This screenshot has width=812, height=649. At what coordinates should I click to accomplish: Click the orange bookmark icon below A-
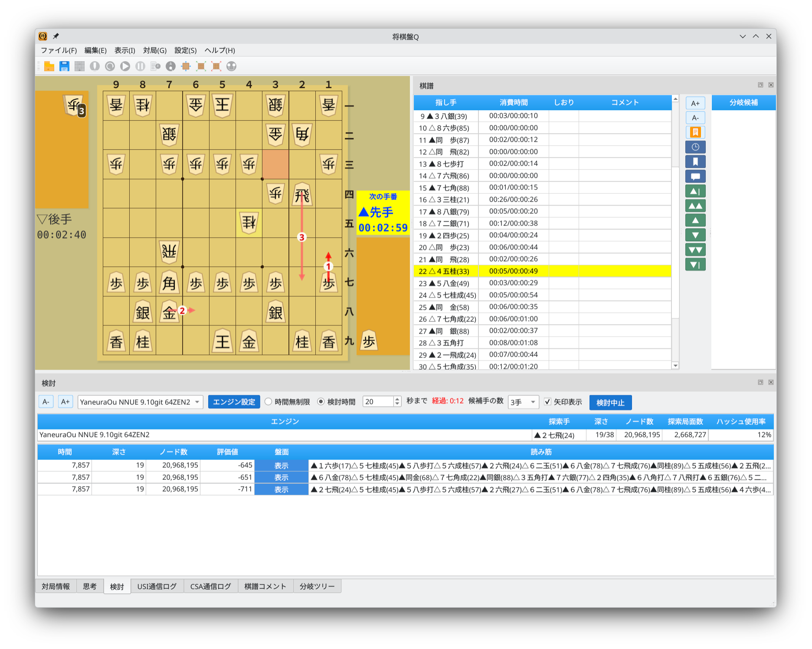pyautogui.click(x=695, y=132)
